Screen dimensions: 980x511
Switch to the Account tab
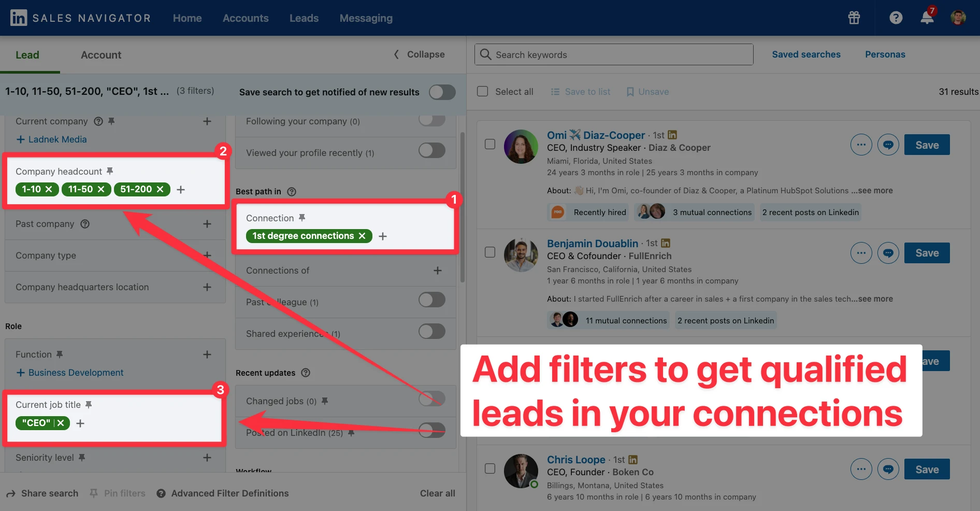pyautogui.click(x=101, y=55)
